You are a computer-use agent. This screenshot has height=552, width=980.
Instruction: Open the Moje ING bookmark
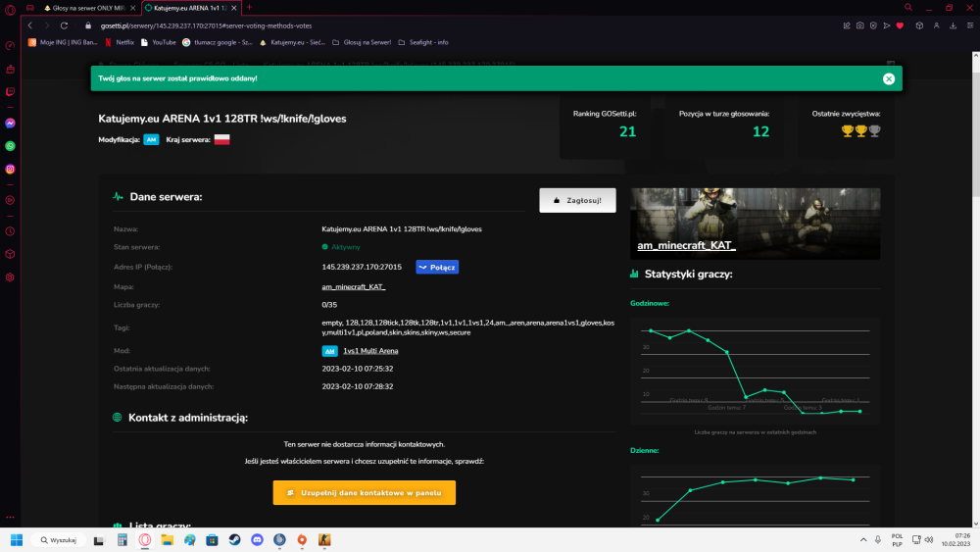pos(63,42)
